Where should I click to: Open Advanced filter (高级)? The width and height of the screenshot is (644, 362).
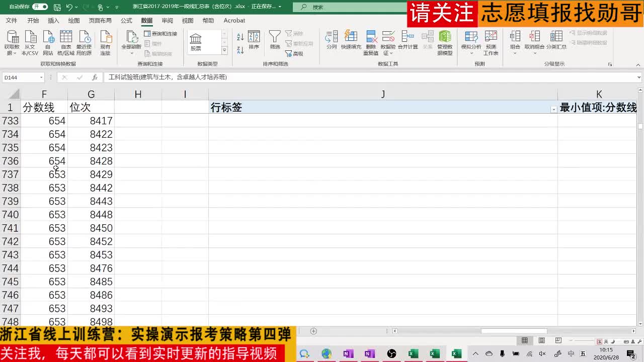294,53
